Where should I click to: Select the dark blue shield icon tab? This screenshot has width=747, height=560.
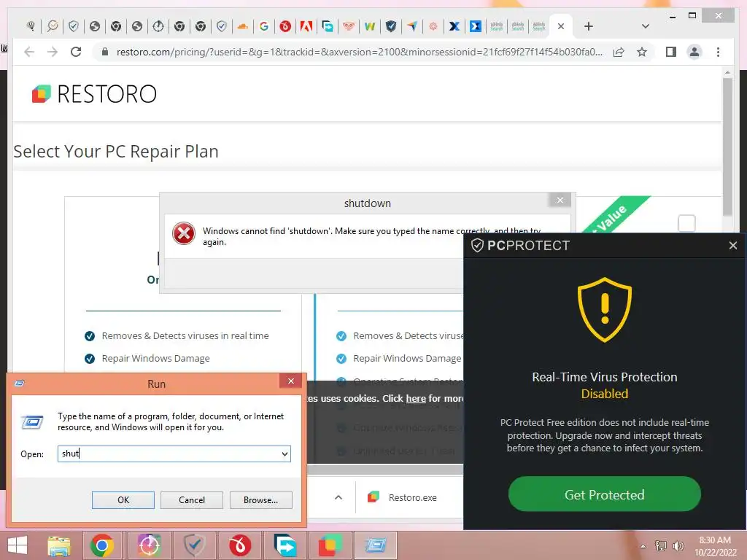391,27
